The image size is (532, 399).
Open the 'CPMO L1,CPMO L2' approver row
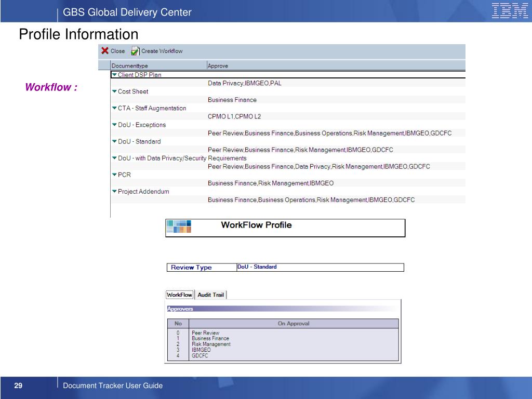click(234, 116)
